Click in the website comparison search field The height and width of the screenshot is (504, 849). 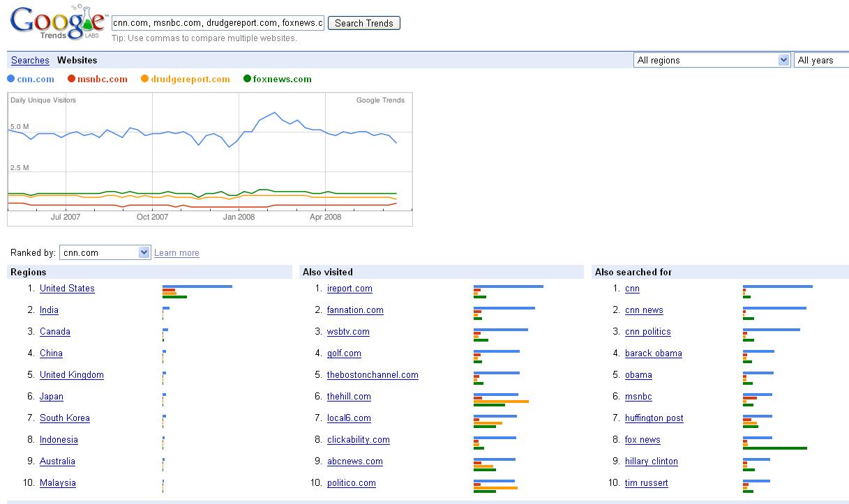218,23
